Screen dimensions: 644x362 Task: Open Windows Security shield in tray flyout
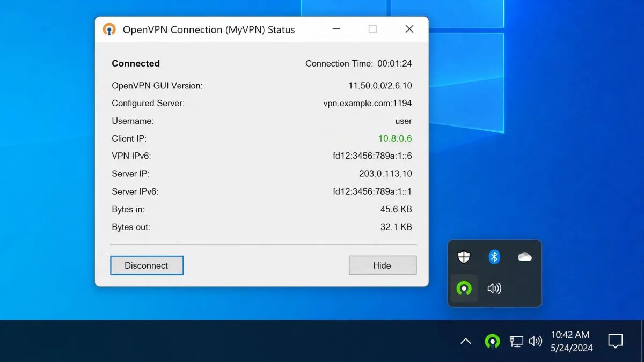coord(464,257)
